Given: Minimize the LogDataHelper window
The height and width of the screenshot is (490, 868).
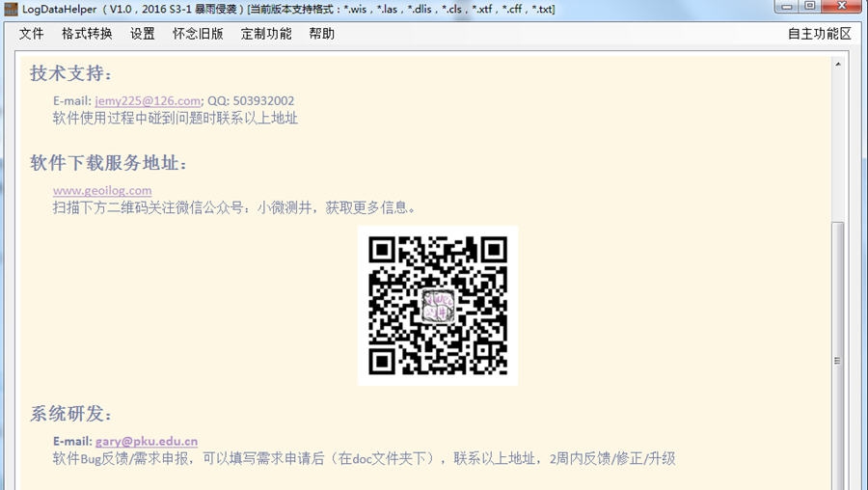Looking at the screenshot, I should [786, 6].
